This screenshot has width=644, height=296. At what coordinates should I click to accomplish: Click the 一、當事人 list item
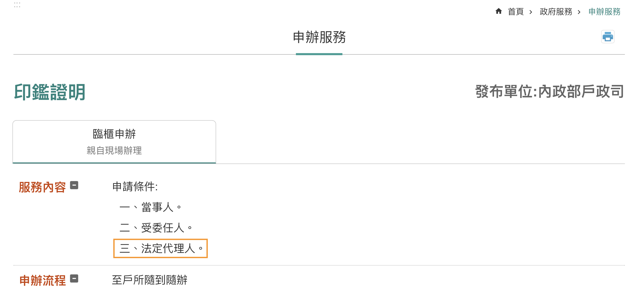[x=151, y=207]
